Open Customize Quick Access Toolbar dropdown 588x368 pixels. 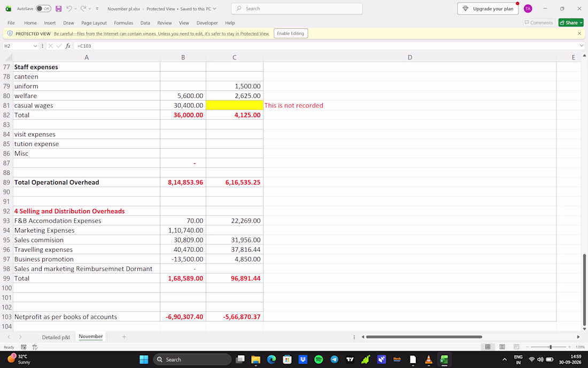(x=97, y=9)
